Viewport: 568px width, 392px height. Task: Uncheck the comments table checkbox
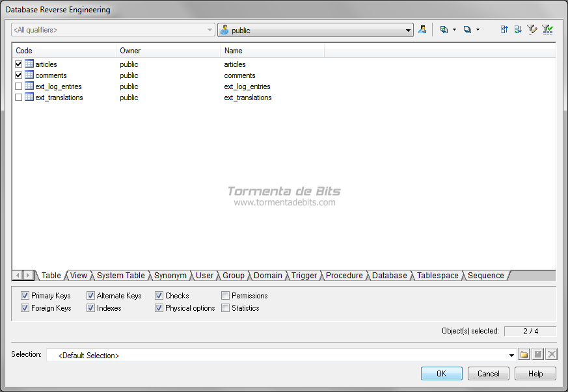(x=18, y=75)
